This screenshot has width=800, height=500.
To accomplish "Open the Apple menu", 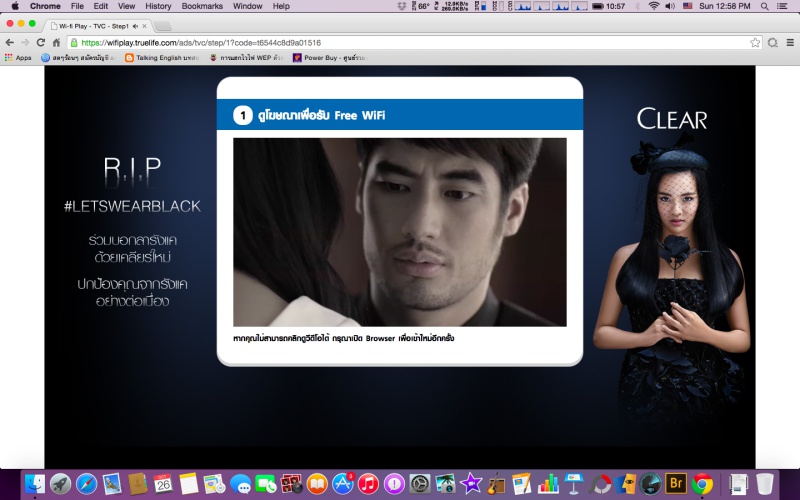I will tap(15, 6).
